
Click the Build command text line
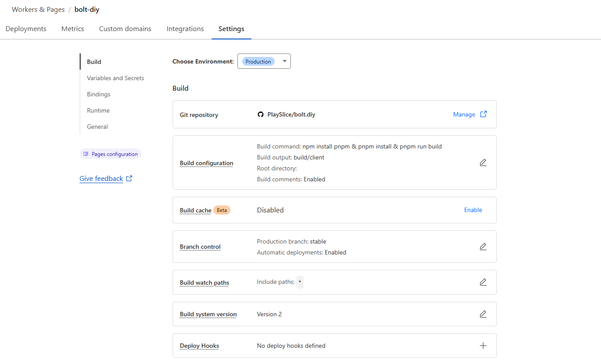click(349, 146)
